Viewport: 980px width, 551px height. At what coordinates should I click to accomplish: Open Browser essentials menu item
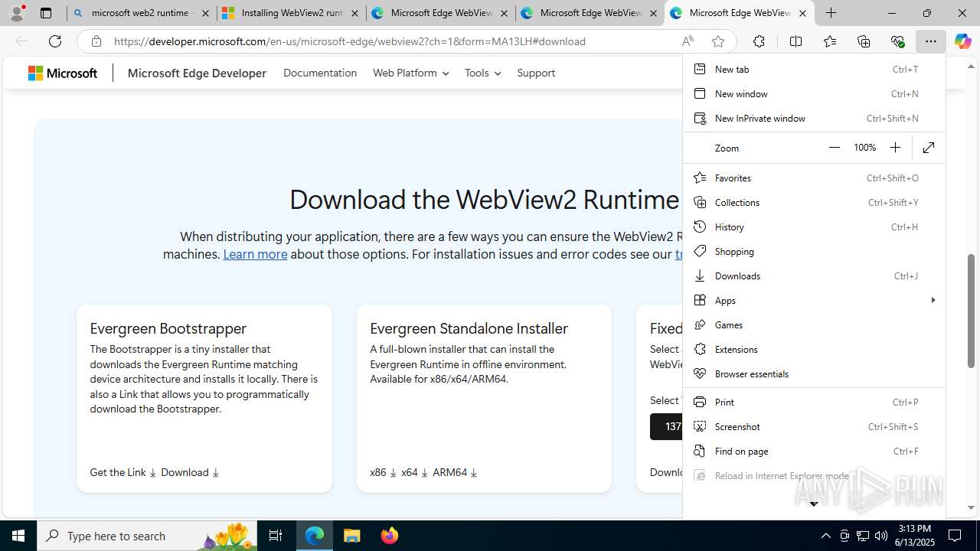click(814, 373)
